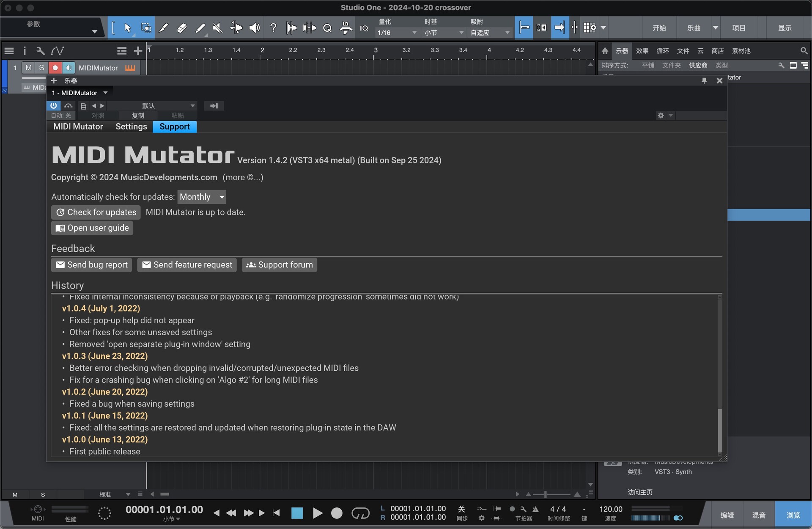The height and width of the screenshot is (529, 812).
Task: Click Send feature request button
Action: pyautogui.click(x=187, y=264)
